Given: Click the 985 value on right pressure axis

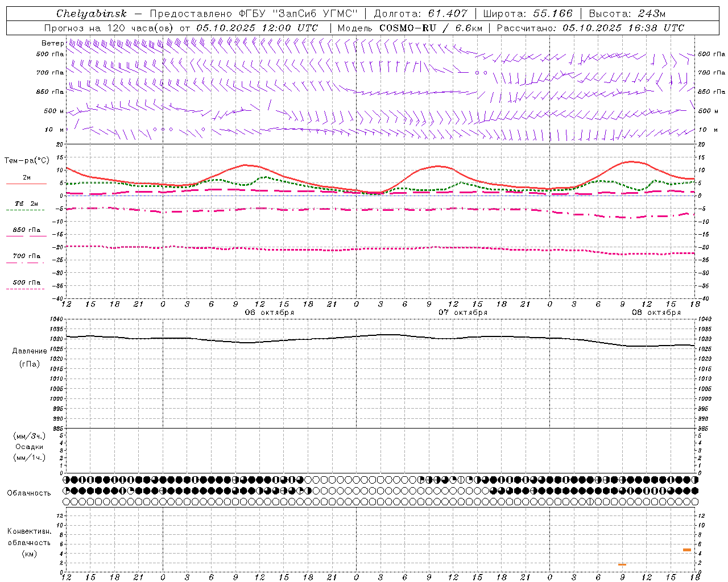Looking at the screenshot, I should (704, 429).
